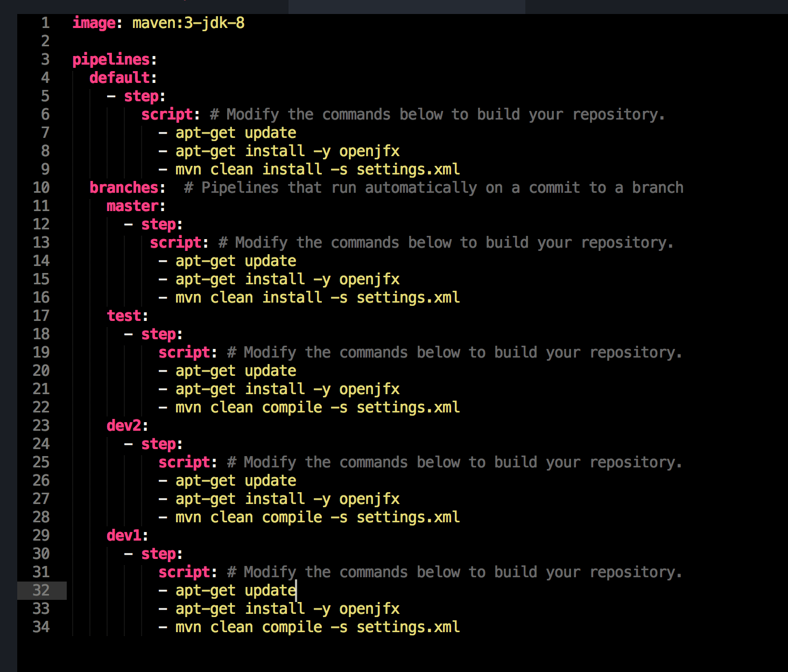Click 'step' keyword on line 24
The height and width of the screenshot is (672, 788).
[x=158, y=444]
